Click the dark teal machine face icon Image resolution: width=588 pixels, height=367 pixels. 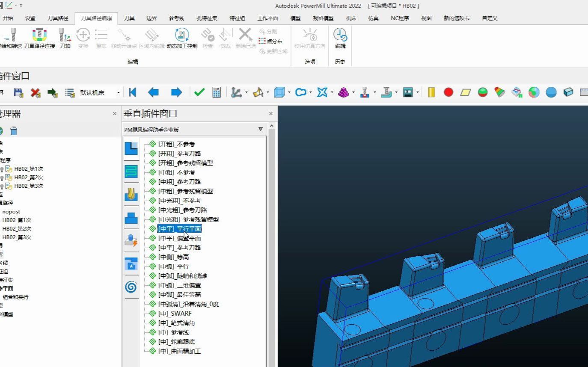[x=408, y=92]
